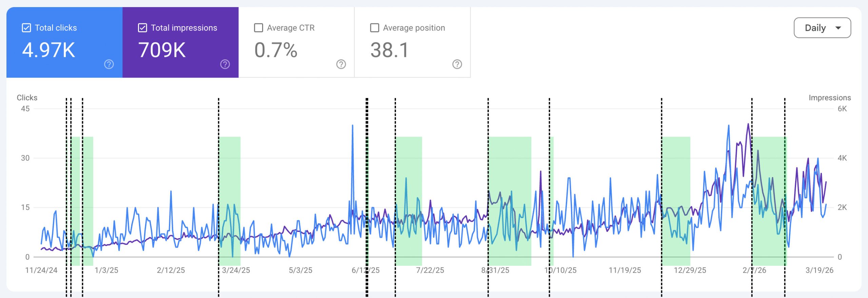Click the 4.97K total clicks value

(x=48, y=50)
